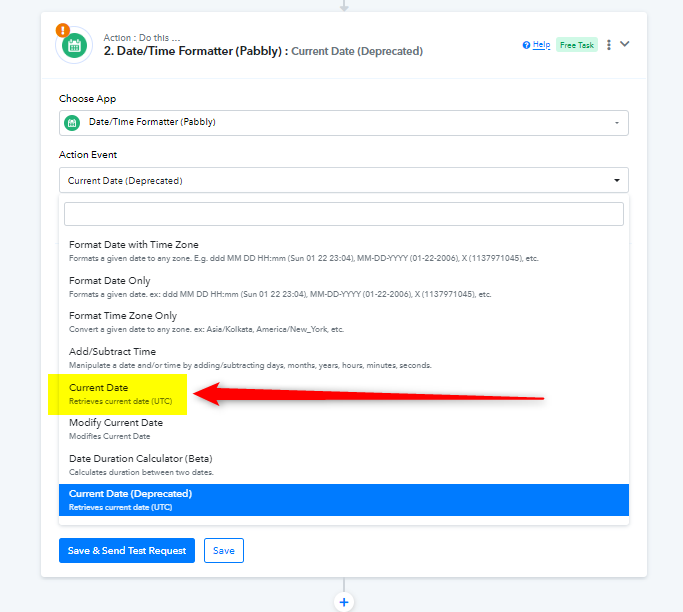Click the Save button
The width and height of the screenshot is (683, 612).
click(224, 551)
